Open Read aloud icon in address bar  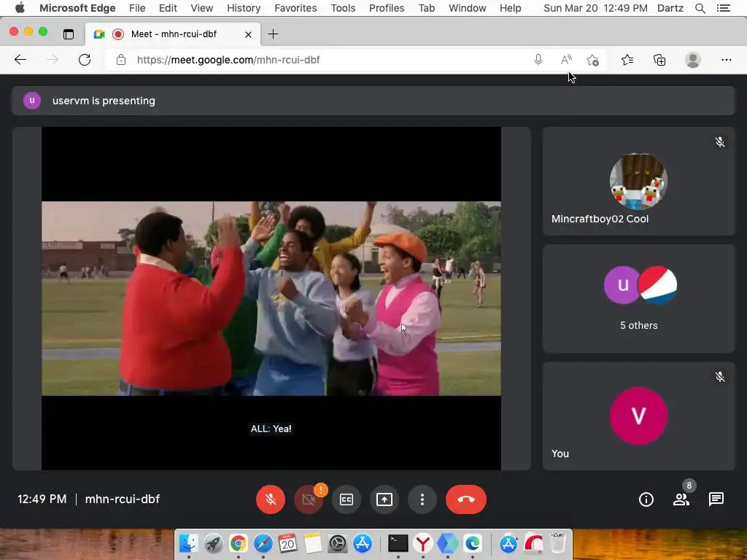point(566,60)
